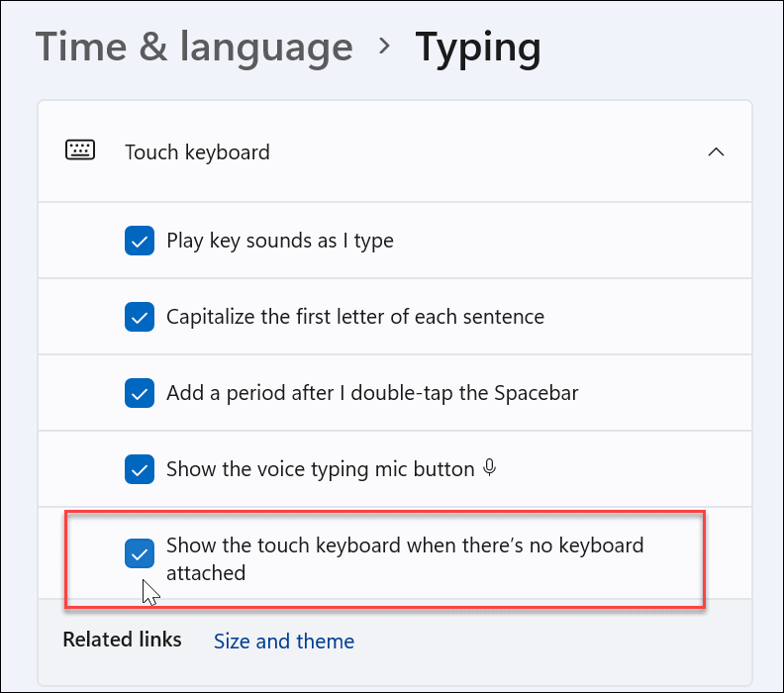784x693 pixels.
Task: Disable Add a period after double-tap checkbox
Action: point(140,393)
